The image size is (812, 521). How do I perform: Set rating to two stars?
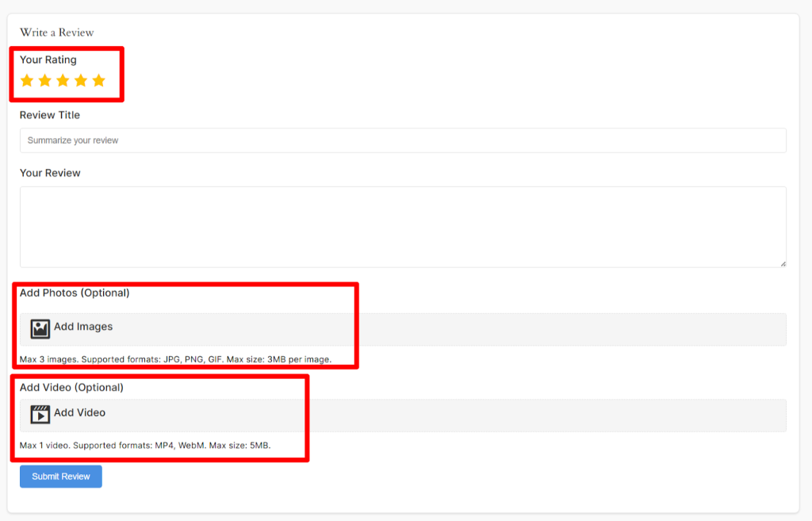click(x=45, y=80)
